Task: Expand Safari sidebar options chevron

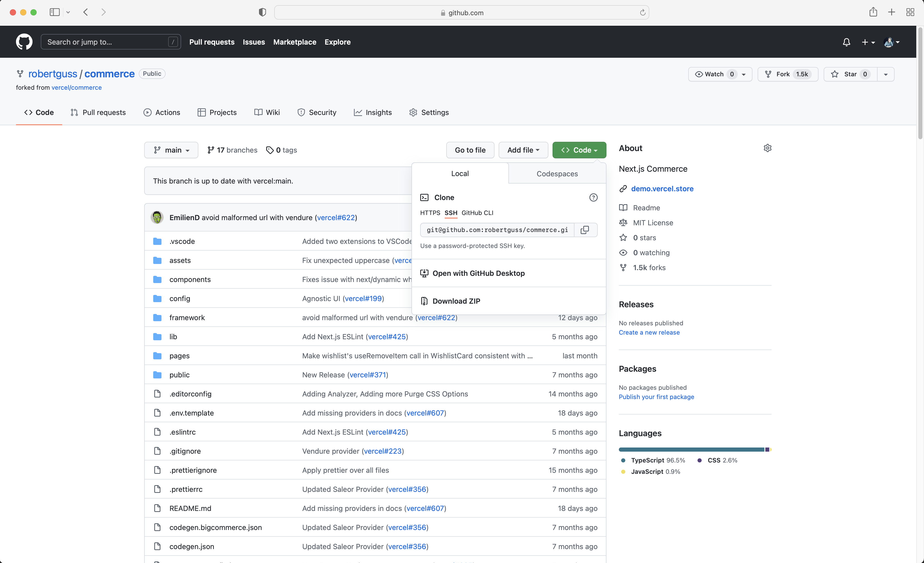Action: click(68, 12)
